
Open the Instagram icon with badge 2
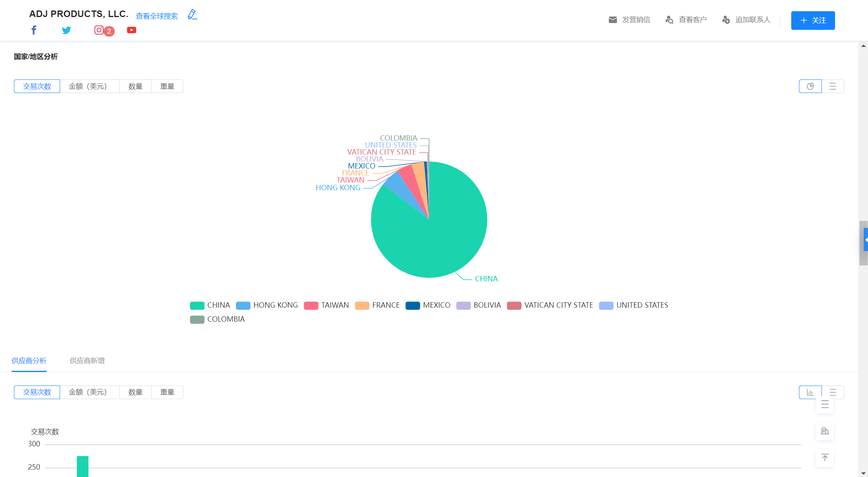[99, 30]
